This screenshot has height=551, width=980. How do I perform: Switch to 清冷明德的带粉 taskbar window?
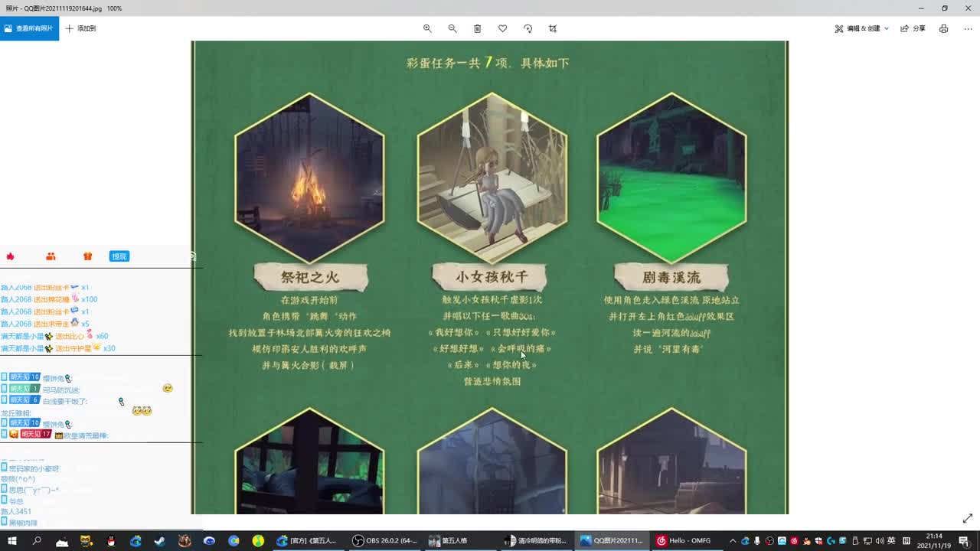tap(535, 540)
